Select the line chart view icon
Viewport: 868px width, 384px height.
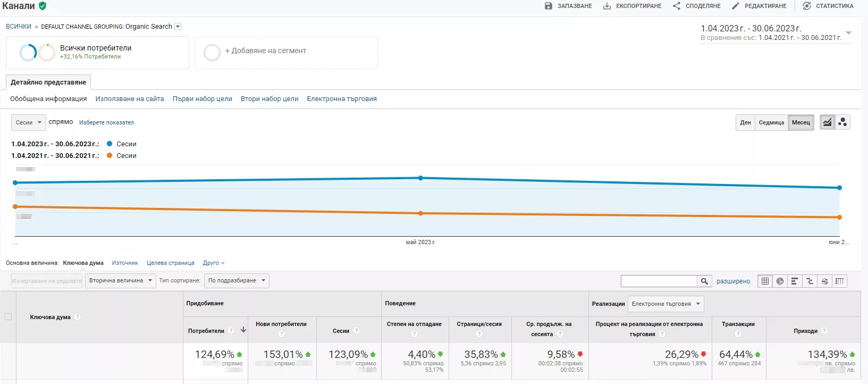click(x=827, y=122)
